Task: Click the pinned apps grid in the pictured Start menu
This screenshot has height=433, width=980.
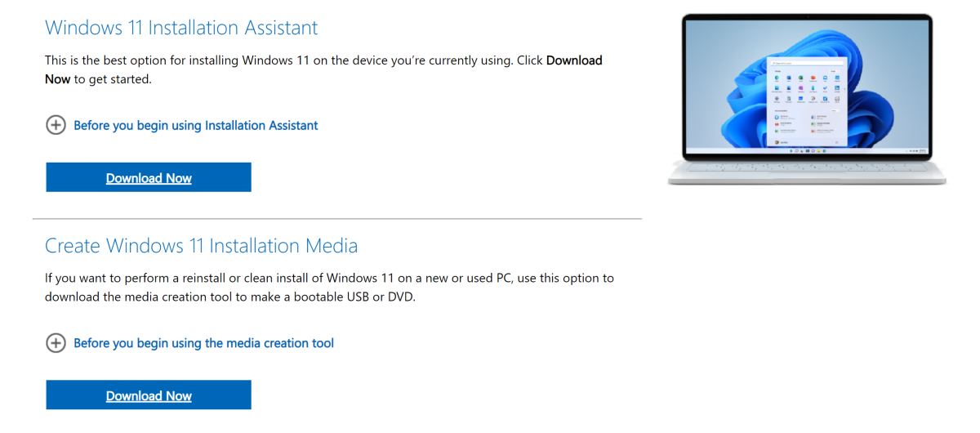Action: pyautogui.click(x=805, y=86)
